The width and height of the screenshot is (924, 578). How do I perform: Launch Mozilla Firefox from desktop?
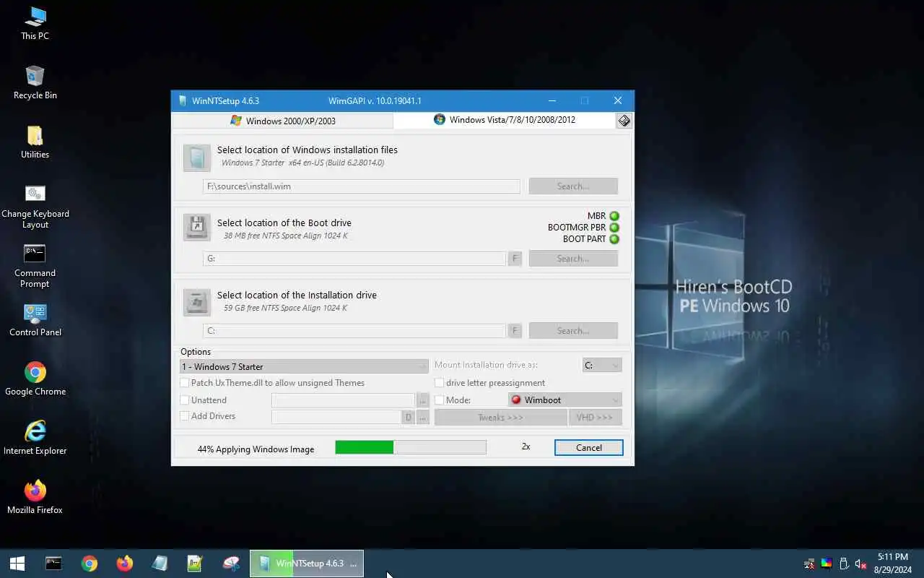tap(35, 498)
